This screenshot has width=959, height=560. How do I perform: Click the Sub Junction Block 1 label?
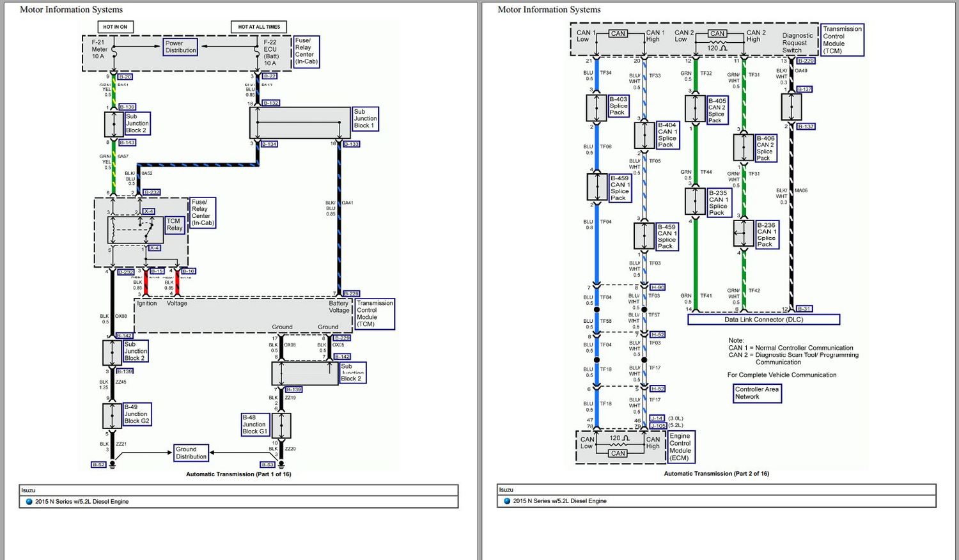pos(365,119)
